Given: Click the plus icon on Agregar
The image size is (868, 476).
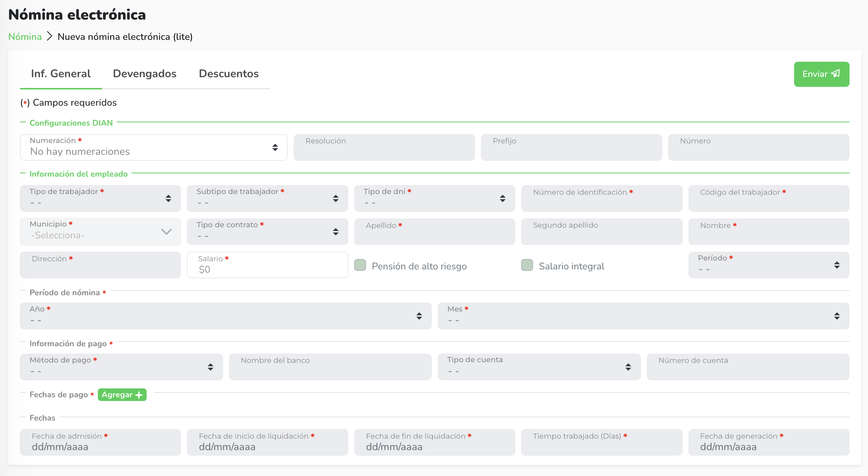Looking at the screenshot, I should [x=139, y=395].
